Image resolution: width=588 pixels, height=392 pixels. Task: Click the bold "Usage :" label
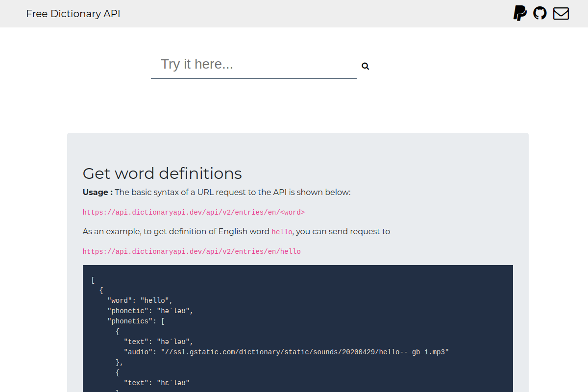tap(98, 192)
